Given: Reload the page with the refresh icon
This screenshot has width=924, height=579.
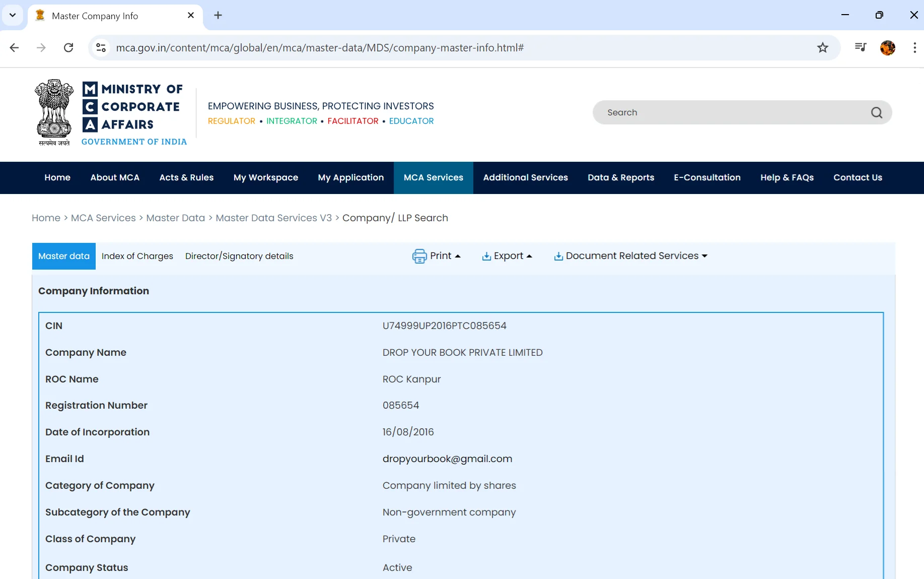Looking at the screenshot, I should tap(68, 48).
